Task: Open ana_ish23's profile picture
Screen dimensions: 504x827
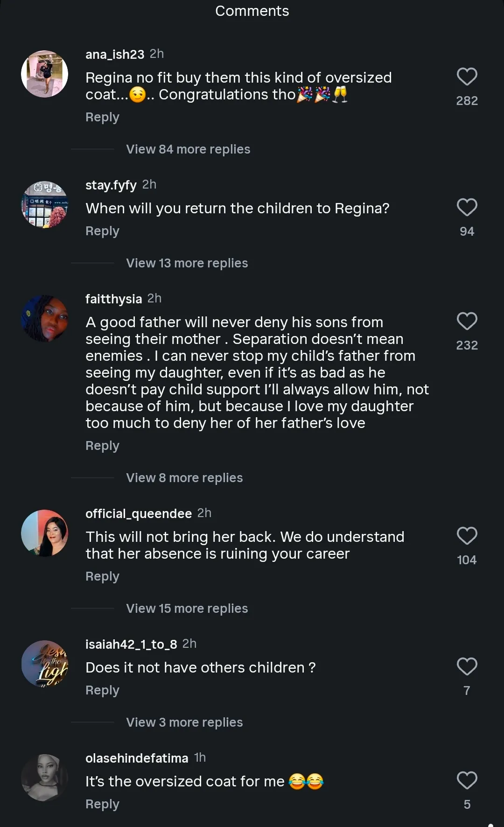Action: 45,74
